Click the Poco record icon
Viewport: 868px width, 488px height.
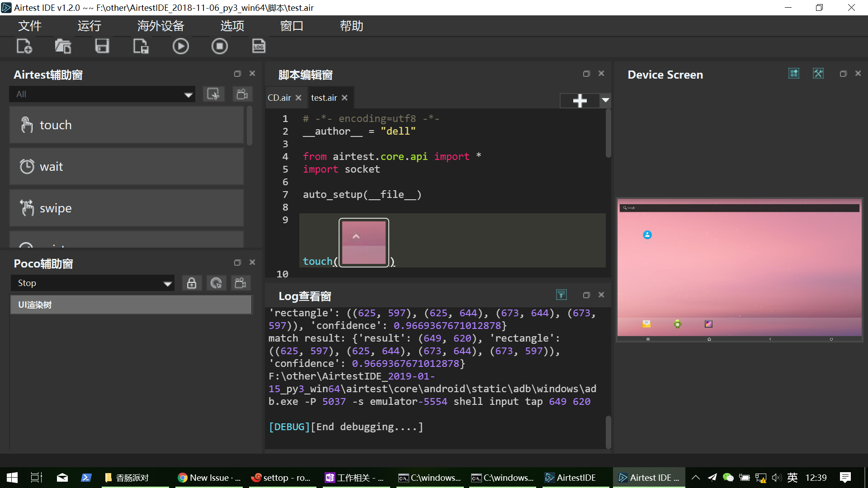[241, 283]
